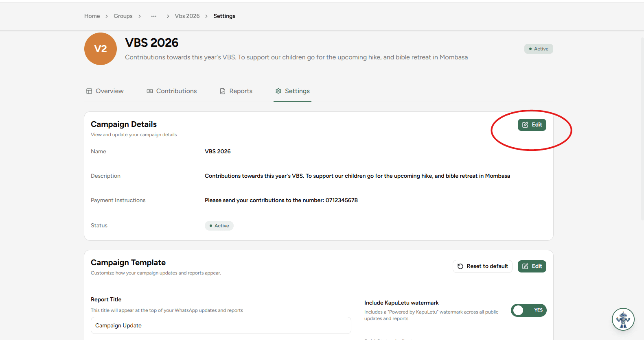Edit the Campaign Details section
This screenshot has width=644, height=340.
tap(532, 125)
